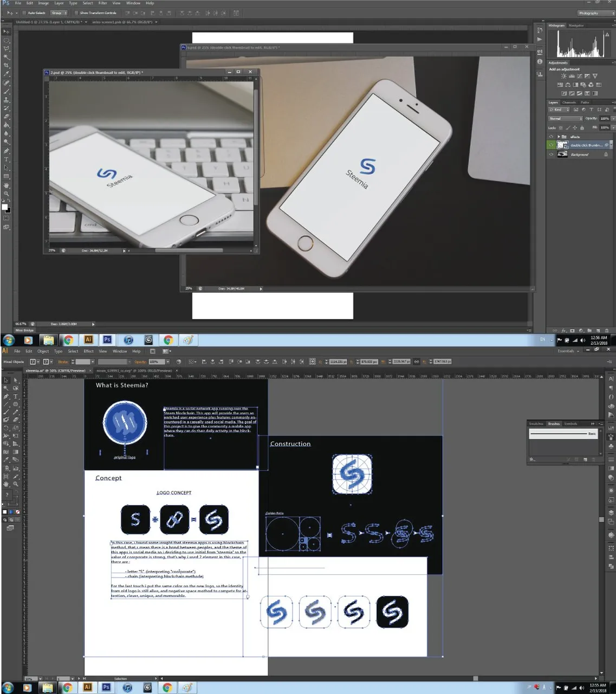Image resolution: width=616 pixels, height=694 pixels.
Task: Select the Pen tool in Illustrator
Action: coord(6,396)
